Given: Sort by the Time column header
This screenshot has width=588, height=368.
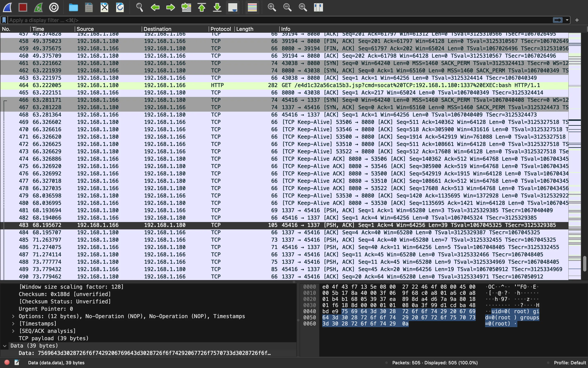Looking at the screenshot, I should click(52, 29).
